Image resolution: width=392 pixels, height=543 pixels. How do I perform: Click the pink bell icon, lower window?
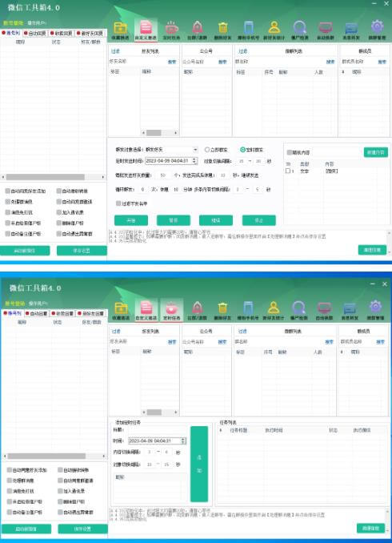(x=197, y=310)
